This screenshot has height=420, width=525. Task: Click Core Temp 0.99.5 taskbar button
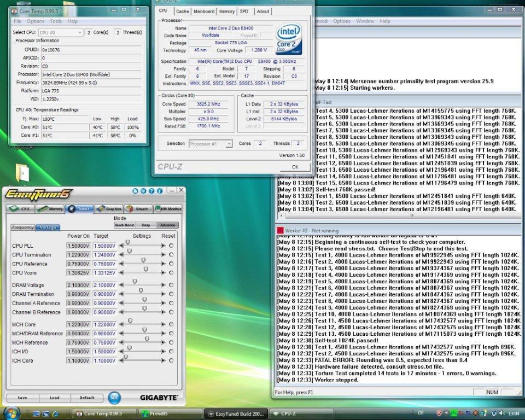tap(104, 413)
